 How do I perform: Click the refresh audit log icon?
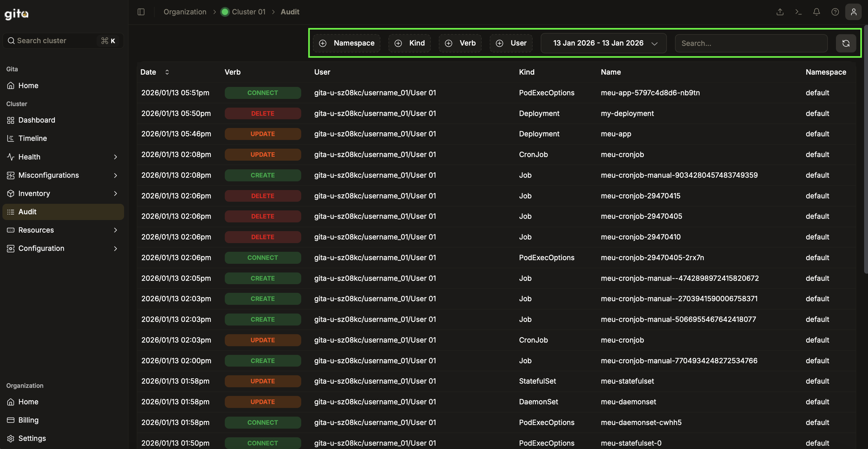(x=846, y=43)
